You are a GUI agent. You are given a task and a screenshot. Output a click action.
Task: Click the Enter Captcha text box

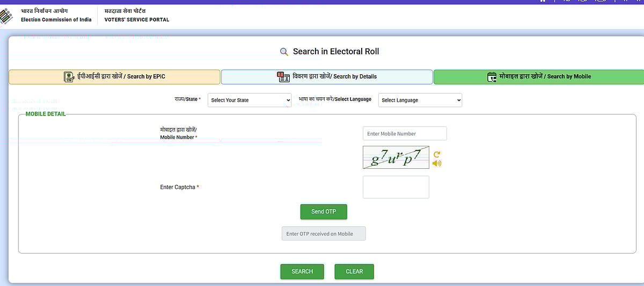(396, 187)
